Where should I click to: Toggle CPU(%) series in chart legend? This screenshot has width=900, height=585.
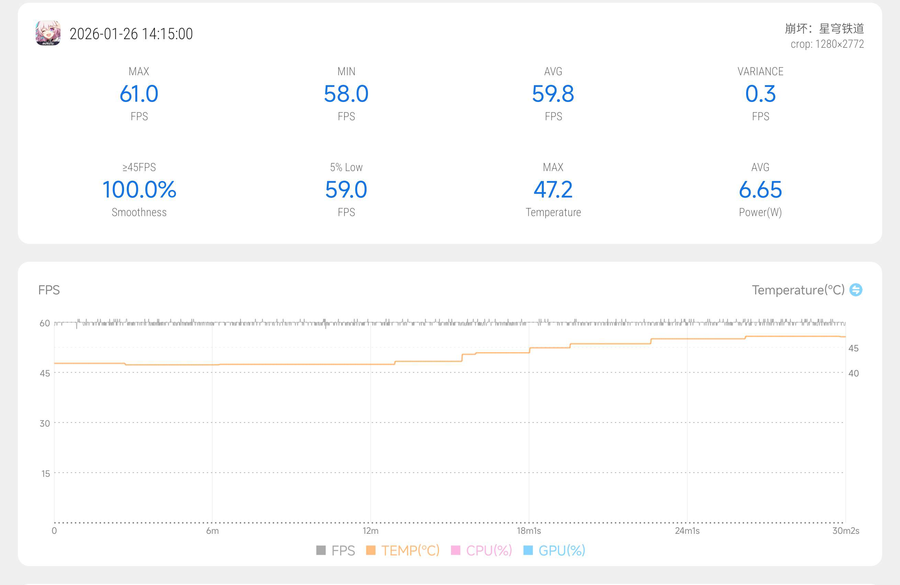481,550
